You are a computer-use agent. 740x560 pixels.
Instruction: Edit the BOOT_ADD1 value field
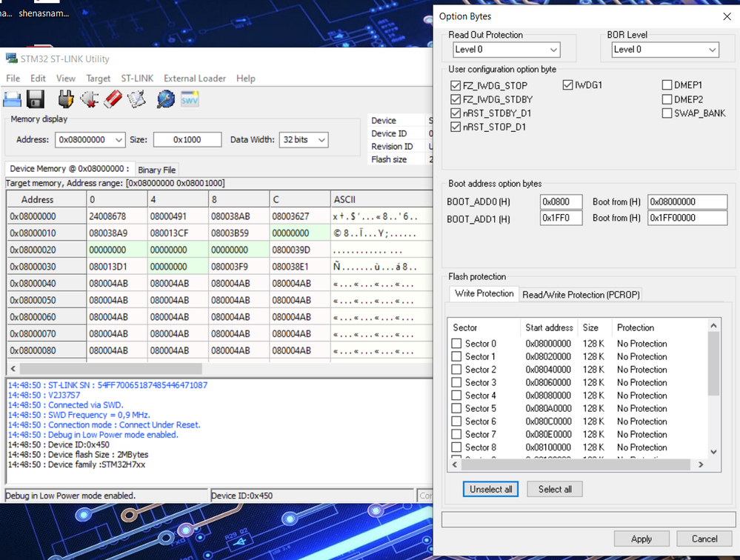pyautogui.click(x=561, y=218)
